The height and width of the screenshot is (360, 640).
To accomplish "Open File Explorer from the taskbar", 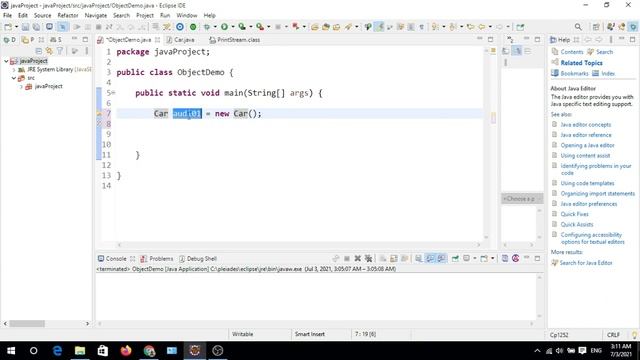I will pos(80,351).
